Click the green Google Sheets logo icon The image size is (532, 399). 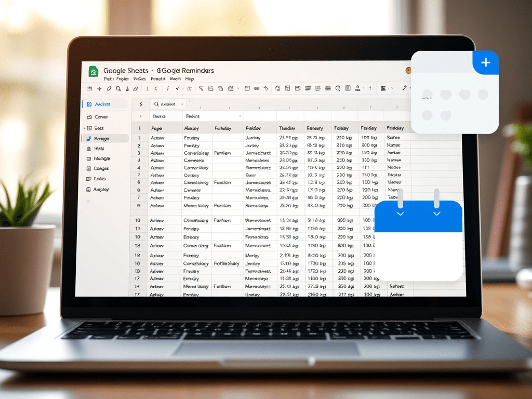pos(94,72)
